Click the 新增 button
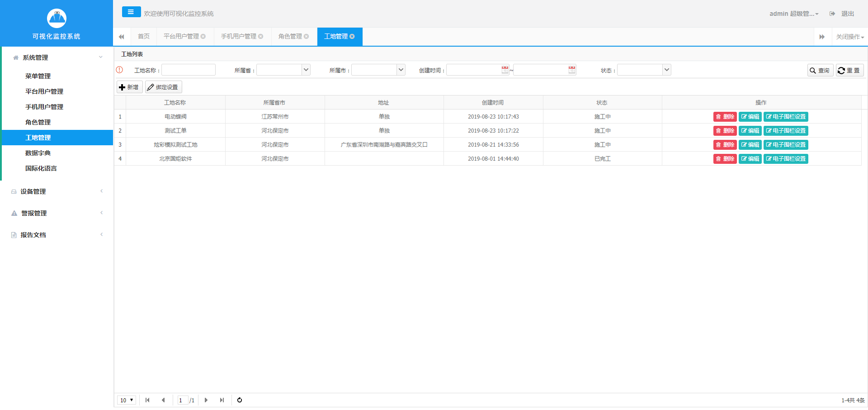The image size is (868, 410). (129, 87)
